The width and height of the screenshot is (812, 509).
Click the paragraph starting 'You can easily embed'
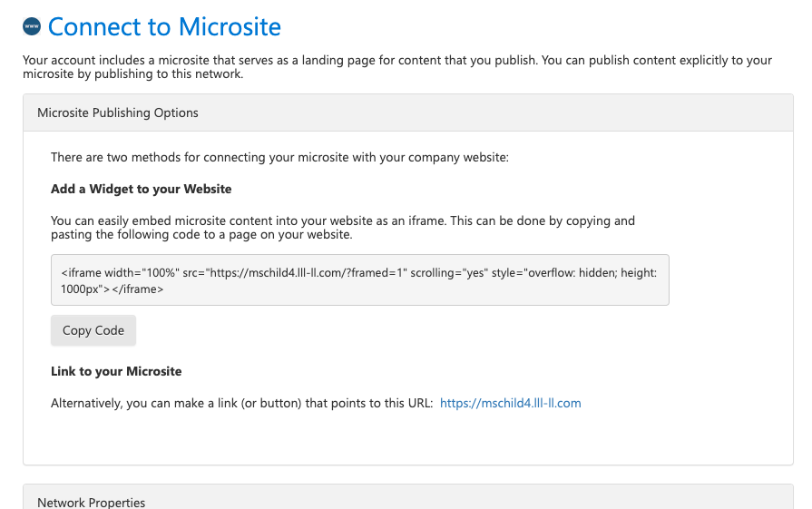pos(343,228)
